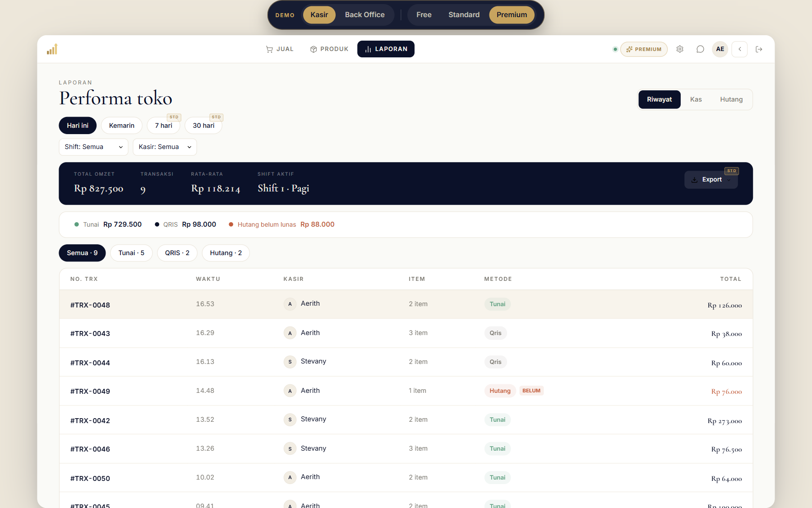Open the Produk tab
Image resolution: width=812 pixels, height=508 pixels.
pyautogui.click(x=329, y=49)
